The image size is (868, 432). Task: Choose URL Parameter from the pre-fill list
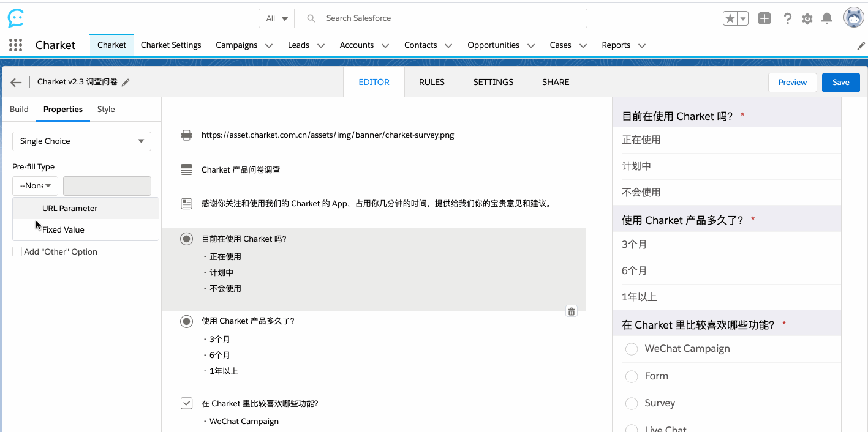tap(70, 209)
